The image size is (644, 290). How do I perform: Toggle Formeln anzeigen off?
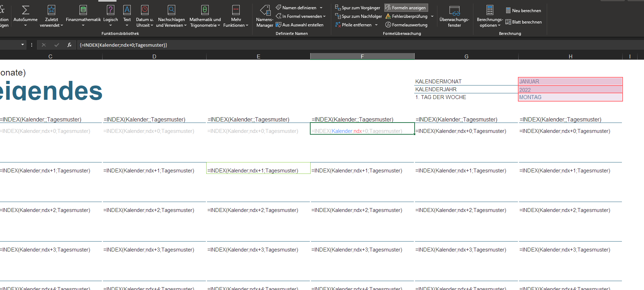406,7
